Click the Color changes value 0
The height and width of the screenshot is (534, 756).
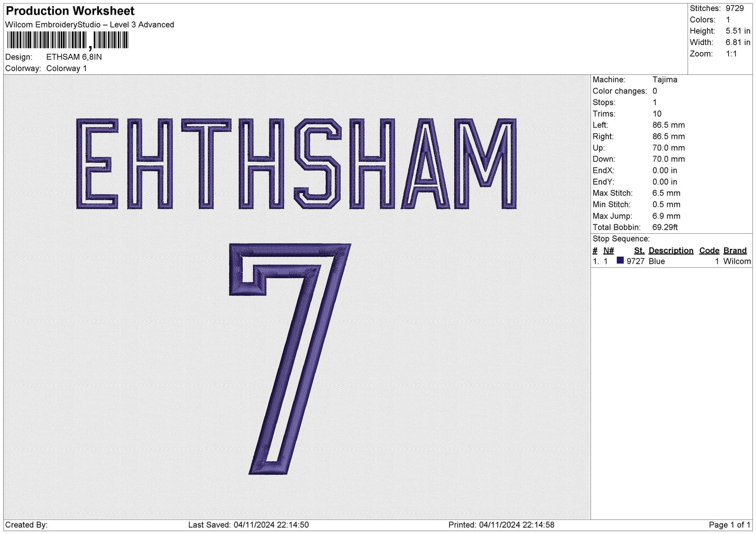click(655, 91)
